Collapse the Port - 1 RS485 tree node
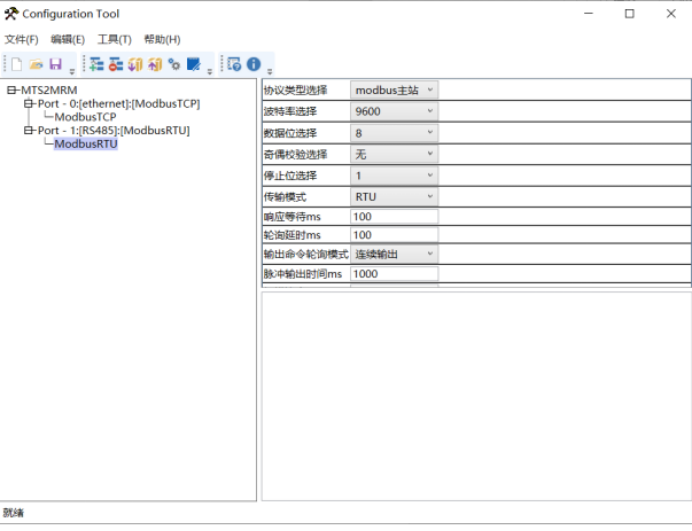 [x=28, y=131]
